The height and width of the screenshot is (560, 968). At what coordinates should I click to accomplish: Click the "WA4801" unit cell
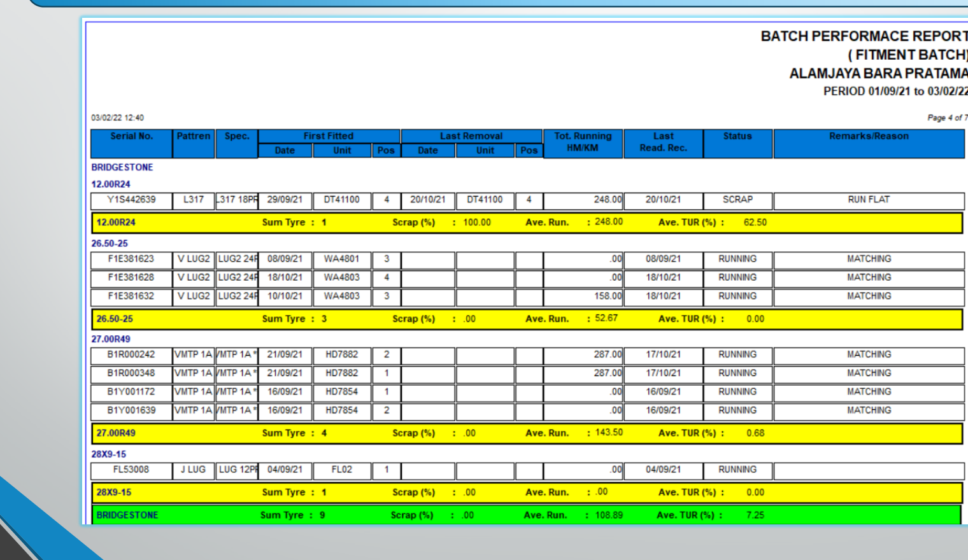point(341,259)
